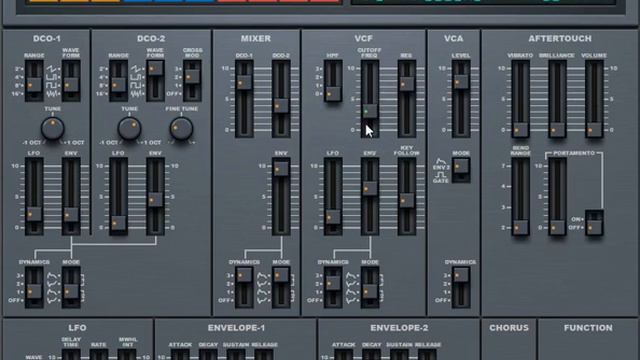Click the DCO-2 LFO slider
Viewport: 640px width, 360px height.
(x=118, y=197)
